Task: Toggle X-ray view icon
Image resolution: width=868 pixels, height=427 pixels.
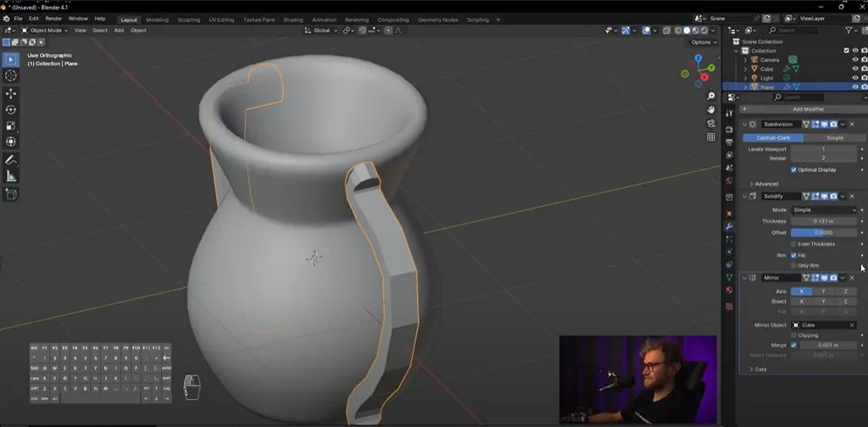Action: 666,30
